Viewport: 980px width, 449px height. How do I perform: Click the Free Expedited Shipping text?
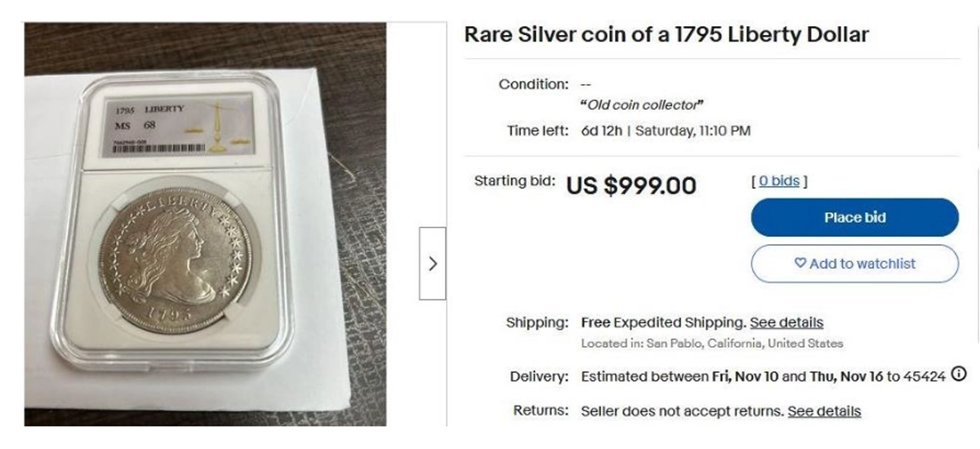click(x=663, y=322)
